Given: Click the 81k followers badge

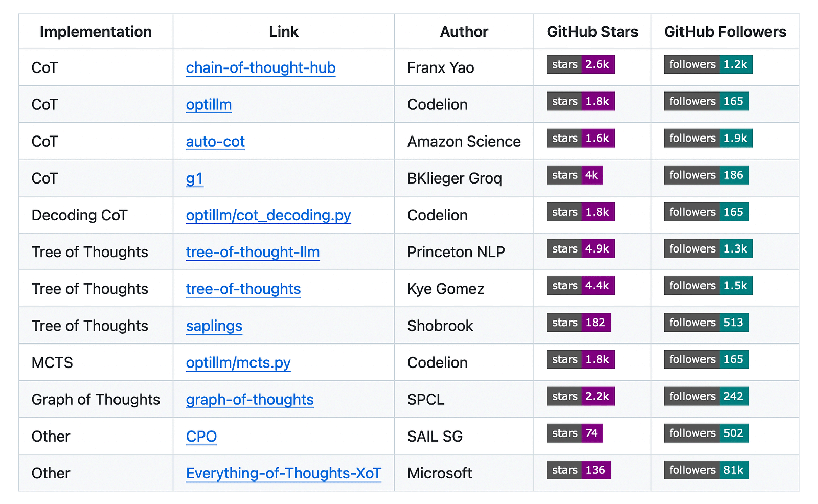Looking at the screenshot, I should (706, 470).
